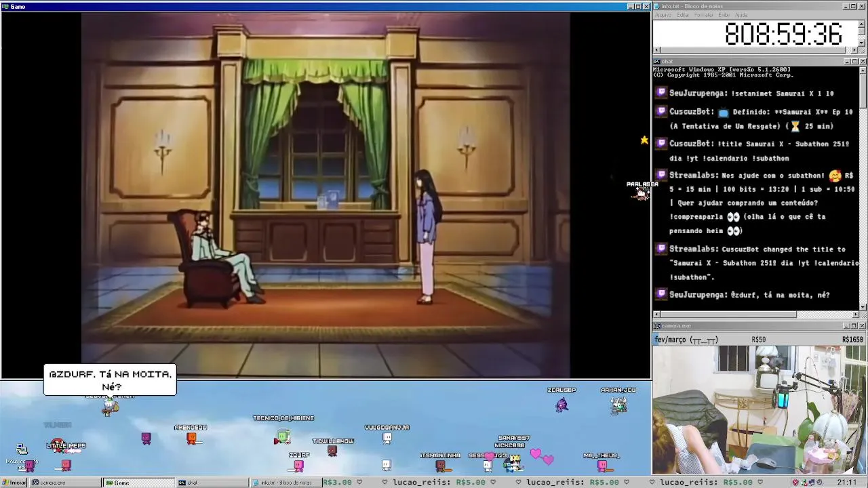This screenshot has width=868, height=488.
Task: Click the AMENDEDU orange avatar
Action: [x=191, y=439]
